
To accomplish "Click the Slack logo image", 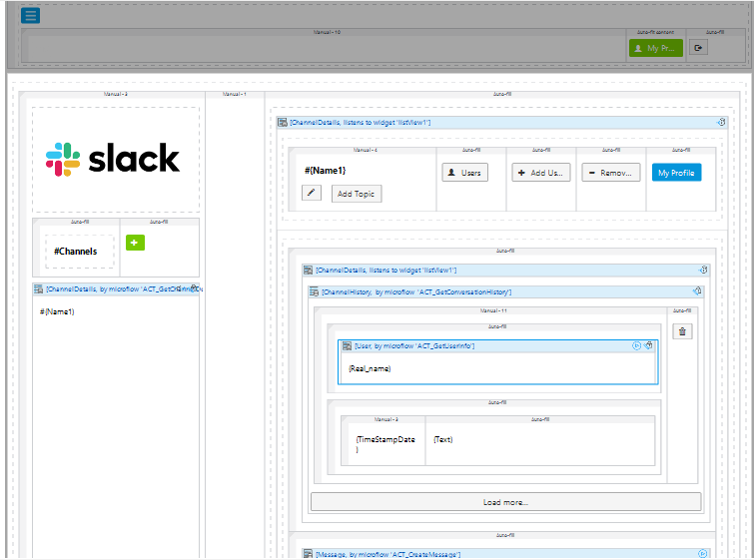I will click(113, 159).
